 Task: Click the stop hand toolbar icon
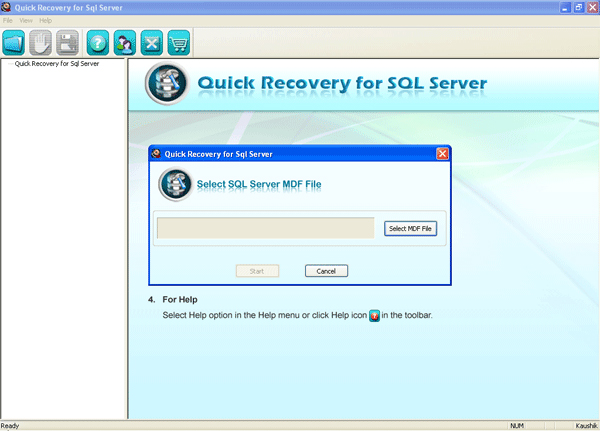click(41, 42)
